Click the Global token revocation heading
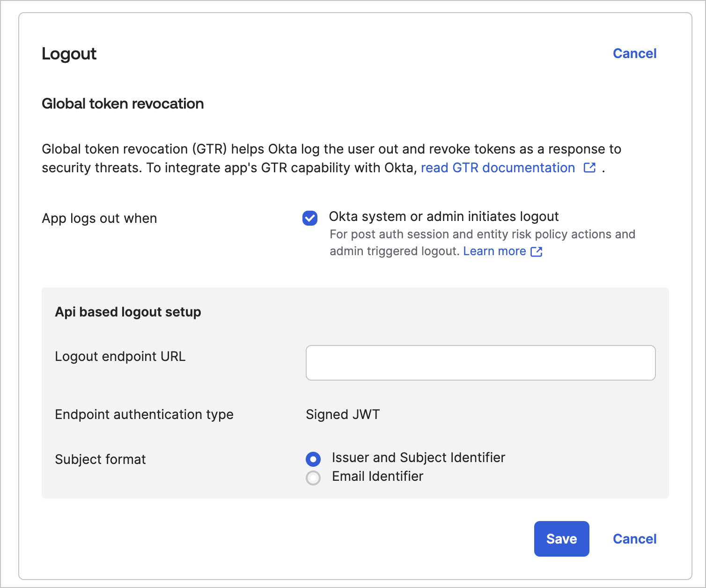 (x=123, y=103)
